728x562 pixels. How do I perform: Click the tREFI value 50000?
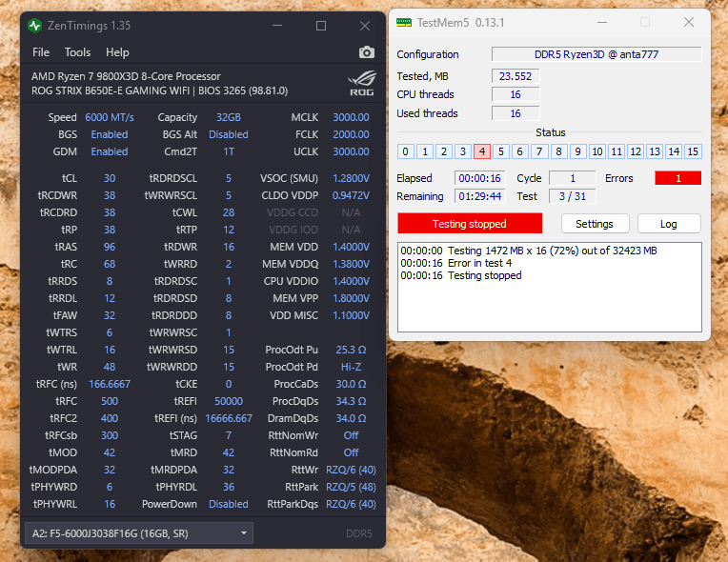[229, 401]
